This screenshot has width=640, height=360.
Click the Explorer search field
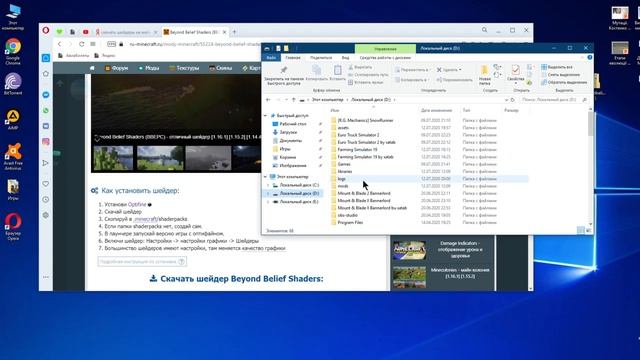(x=553, y=100)
